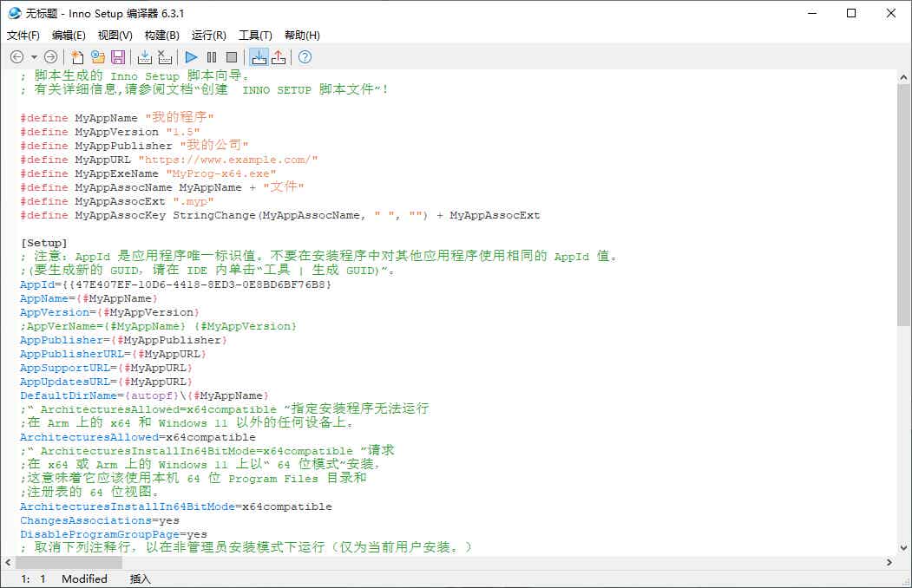The width and height of the screenshot is (912, 588).
Task: Click the DefaultDirName line
Action: (144, 395)
